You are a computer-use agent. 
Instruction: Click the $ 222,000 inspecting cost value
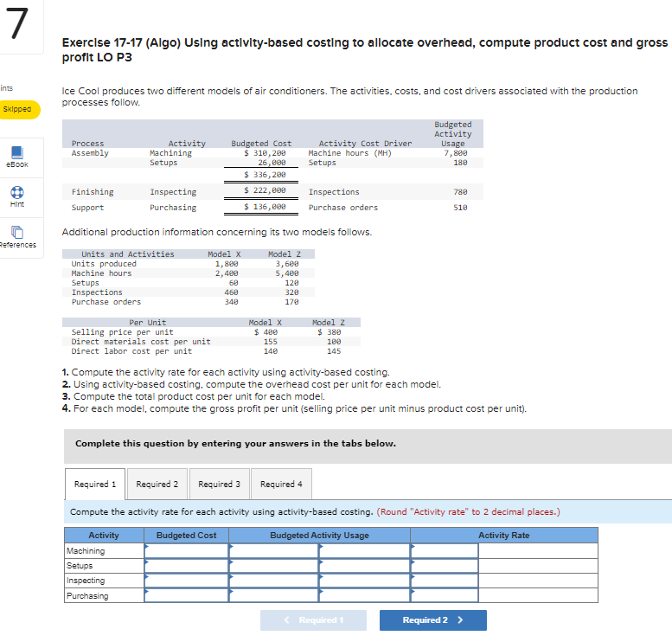click(265, 190)
